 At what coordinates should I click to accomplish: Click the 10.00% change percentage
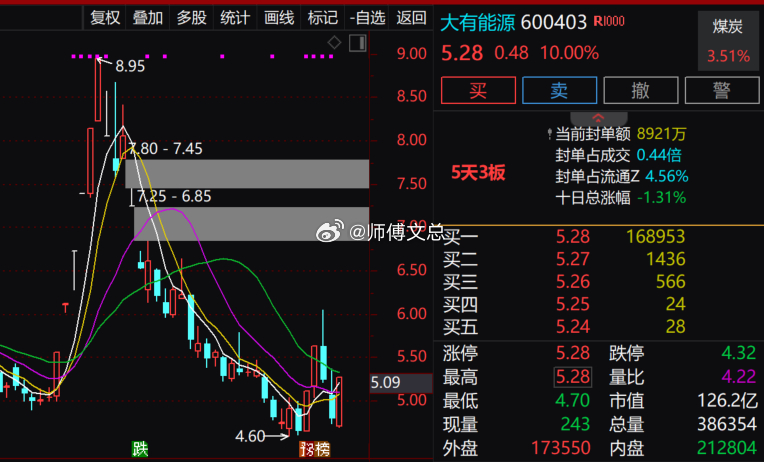pyautogui.click(x=569, y=53)
